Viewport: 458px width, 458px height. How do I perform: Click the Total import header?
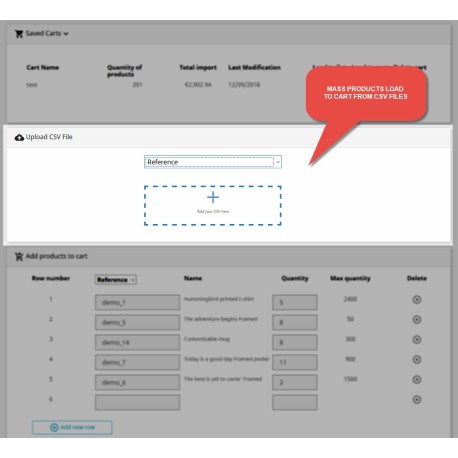pyautogui.click(x=198, y=67)
